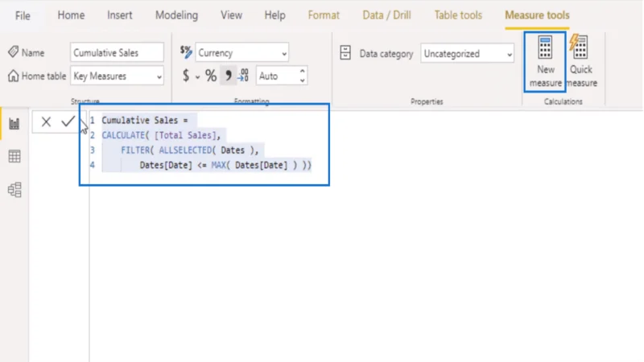
Task: Switch to the Data / Drill tab
Action: 386,15
